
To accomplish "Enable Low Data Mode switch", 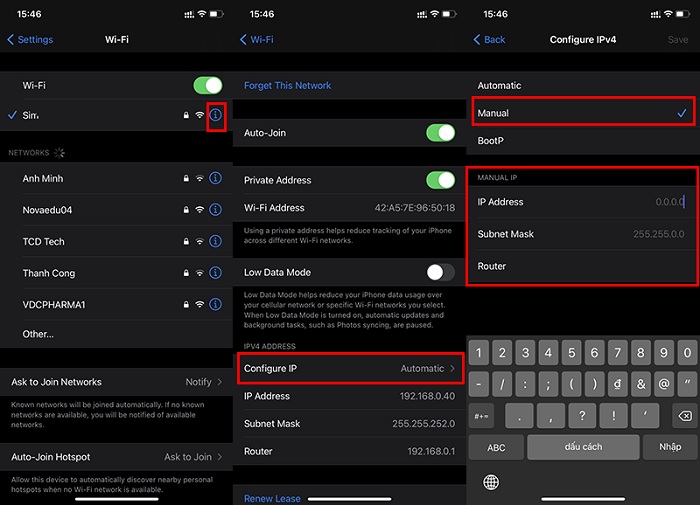I will [x=440, y=272].
